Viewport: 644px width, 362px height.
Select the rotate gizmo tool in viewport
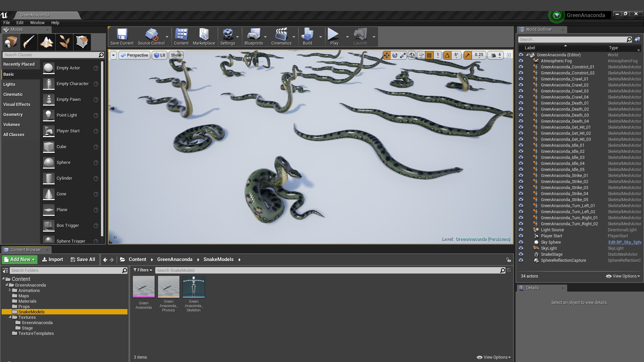(x=395, y=55)
